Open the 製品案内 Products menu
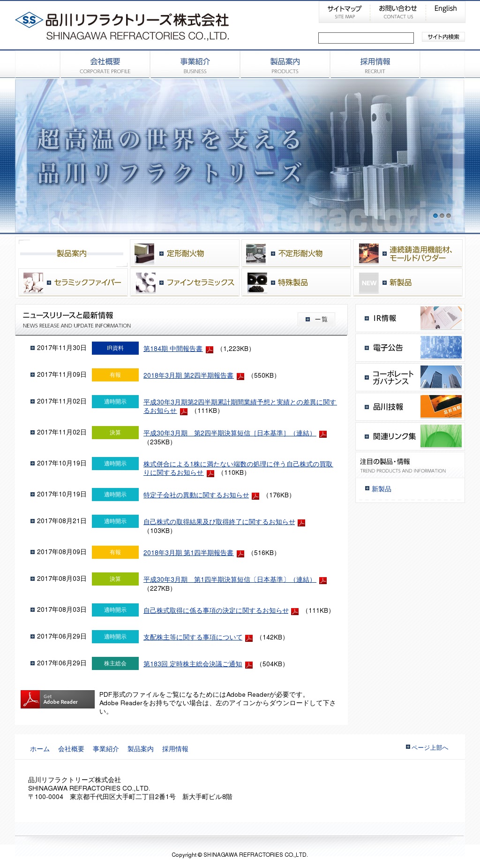480x868 pixels. coord(285,65)
